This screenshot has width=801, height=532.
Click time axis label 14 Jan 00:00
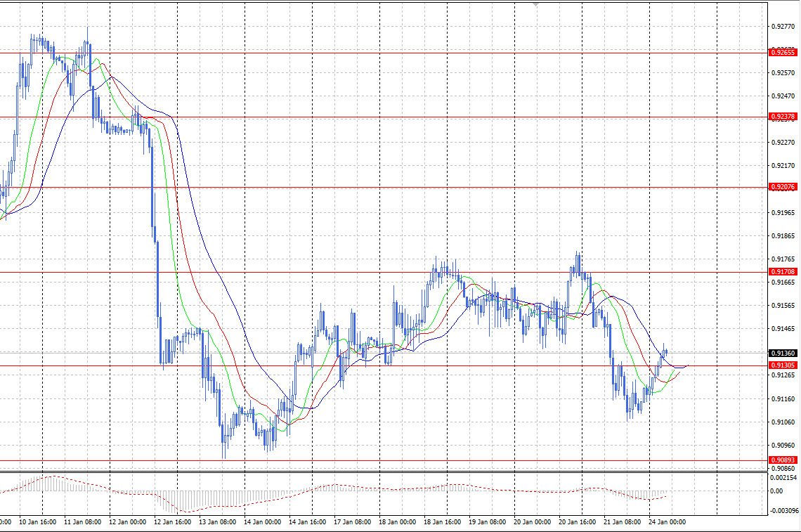(x=262, y=522)
